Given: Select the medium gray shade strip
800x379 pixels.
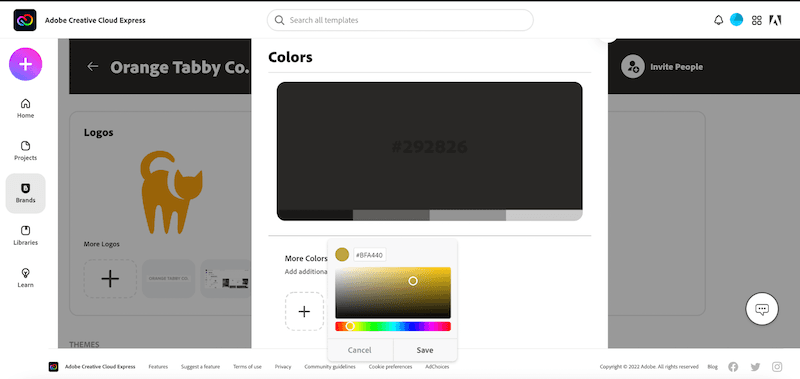Looking at the screenshot, I should (468, 215).
